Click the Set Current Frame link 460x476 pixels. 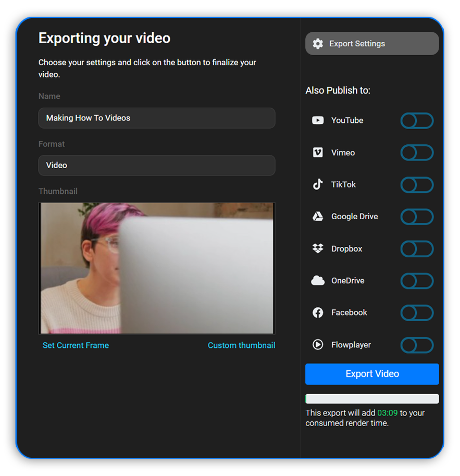[76, 345]
